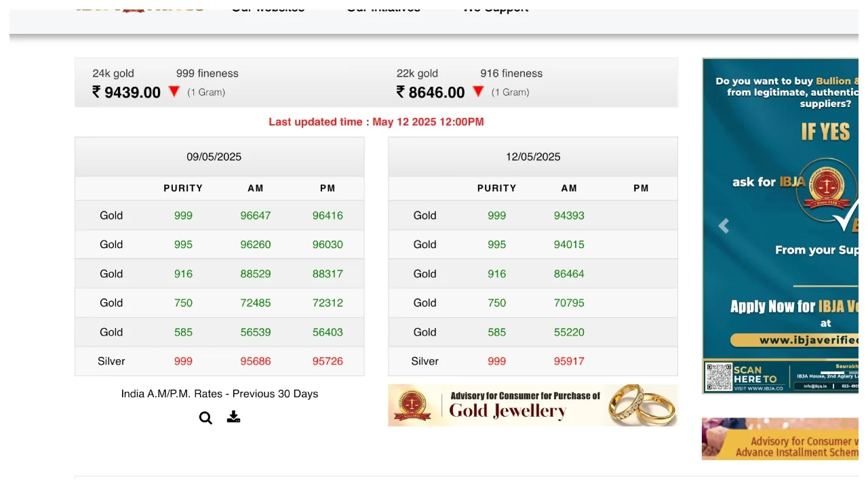Open the We Support menu
The width and height of the screenshot is (868, 488).
point(495,9)
